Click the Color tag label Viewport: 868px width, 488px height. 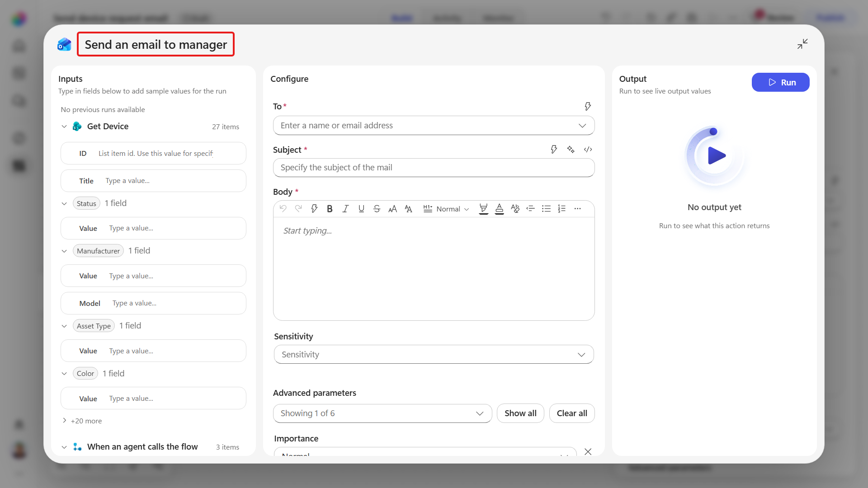click(85, 374)
